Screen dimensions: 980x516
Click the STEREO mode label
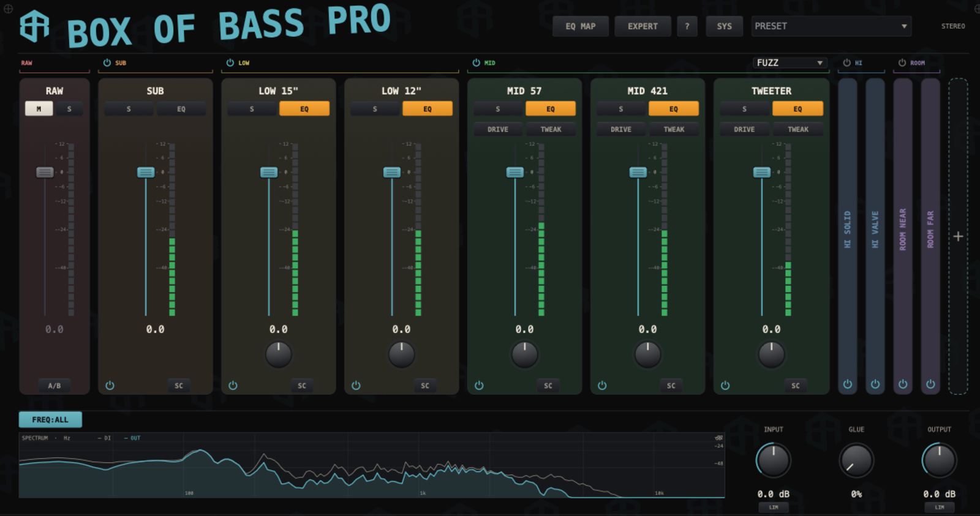(953, 26)
